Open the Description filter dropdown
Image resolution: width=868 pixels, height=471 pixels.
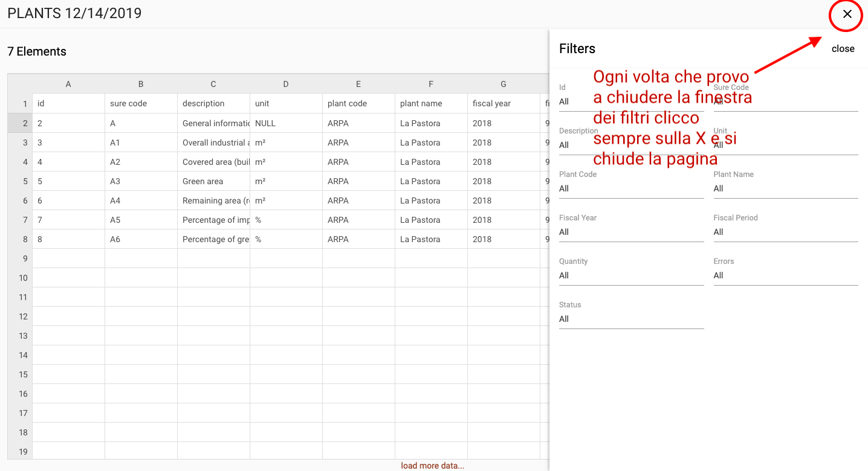(631, 145)
